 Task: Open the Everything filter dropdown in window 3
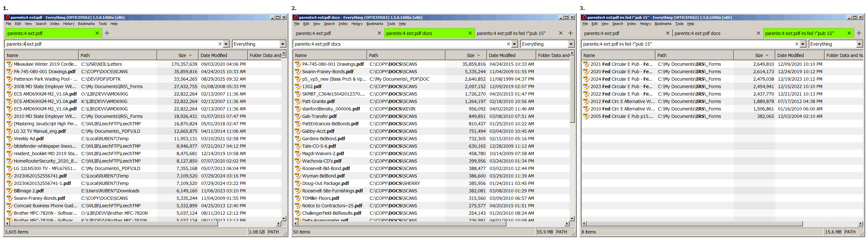(860, 44)
